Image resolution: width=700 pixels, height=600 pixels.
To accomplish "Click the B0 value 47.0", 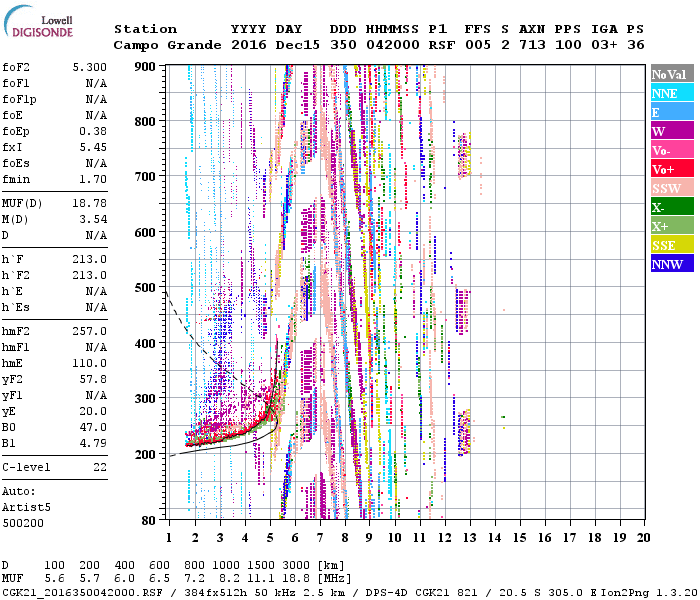I will point(93,427).
